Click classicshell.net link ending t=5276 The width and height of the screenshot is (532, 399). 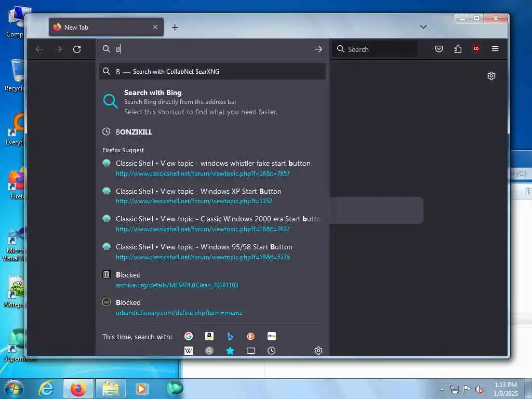pyautogui.click(x=203, y=257)
